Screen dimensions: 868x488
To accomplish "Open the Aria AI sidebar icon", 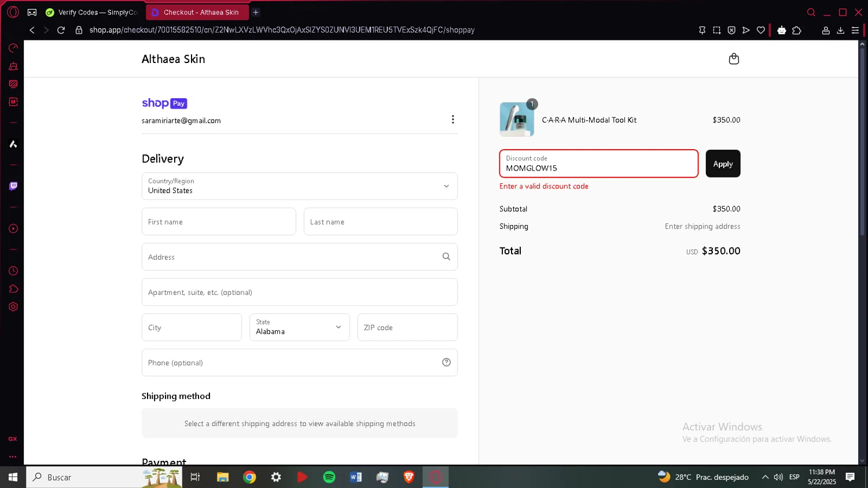I will 13,144.
